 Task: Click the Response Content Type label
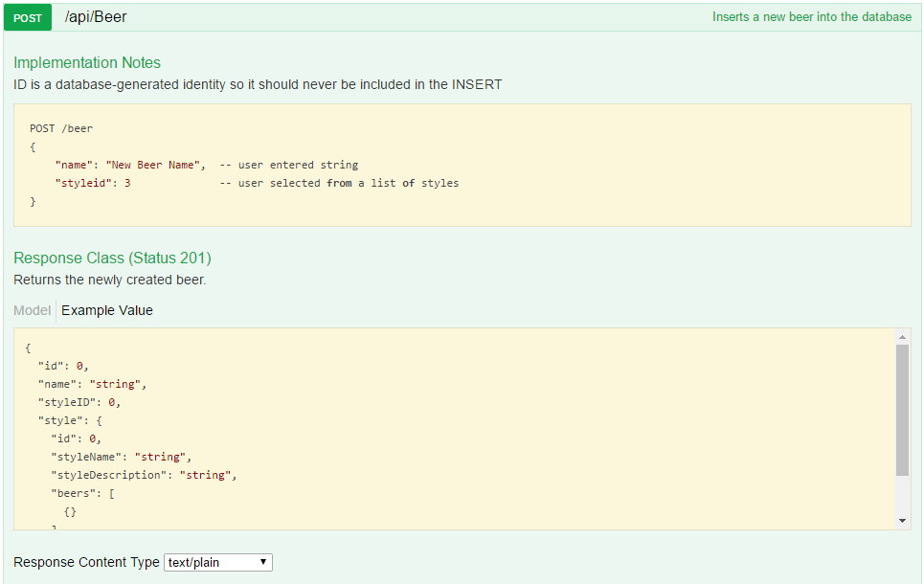coord(86,562)
